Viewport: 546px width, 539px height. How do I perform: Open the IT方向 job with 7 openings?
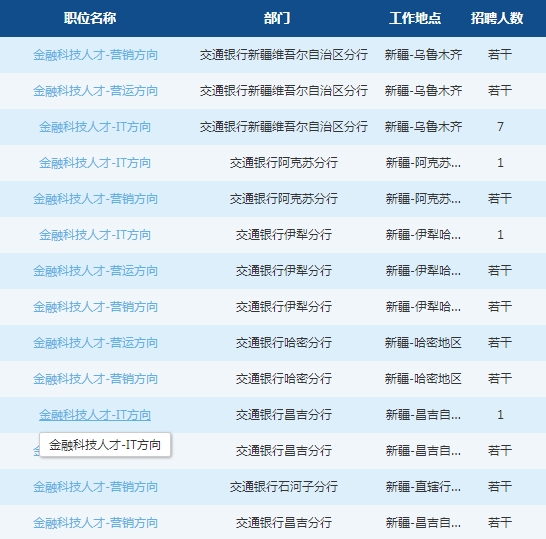(95, 127)
